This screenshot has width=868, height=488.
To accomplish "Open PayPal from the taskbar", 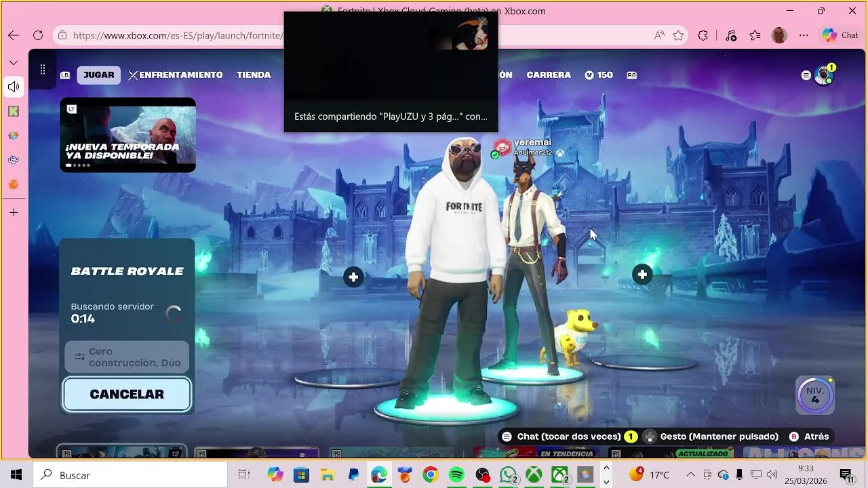I will [353, 475].
